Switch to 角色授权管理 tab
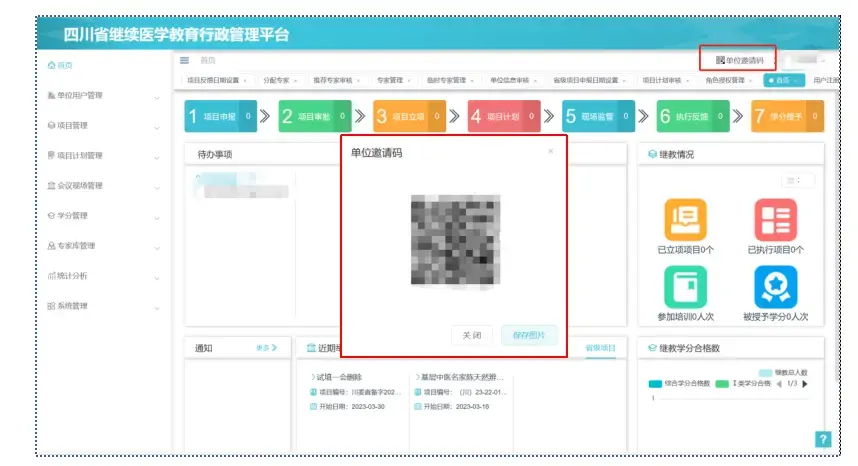Image resolution: width=858 pixels, height=466 pixels. click(725, 80)
